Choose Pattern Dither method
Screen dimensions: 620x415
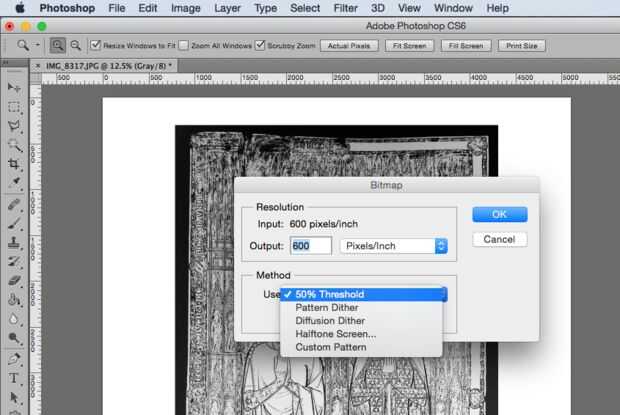361,307
